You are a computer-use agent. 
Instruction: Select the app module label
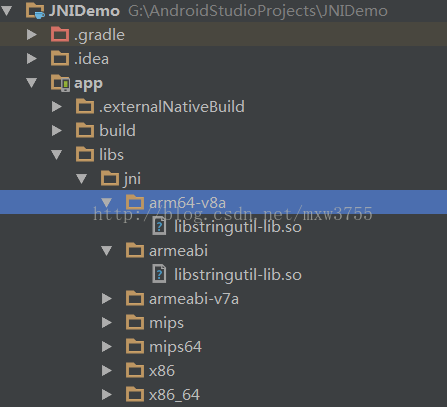pos(88,84)
